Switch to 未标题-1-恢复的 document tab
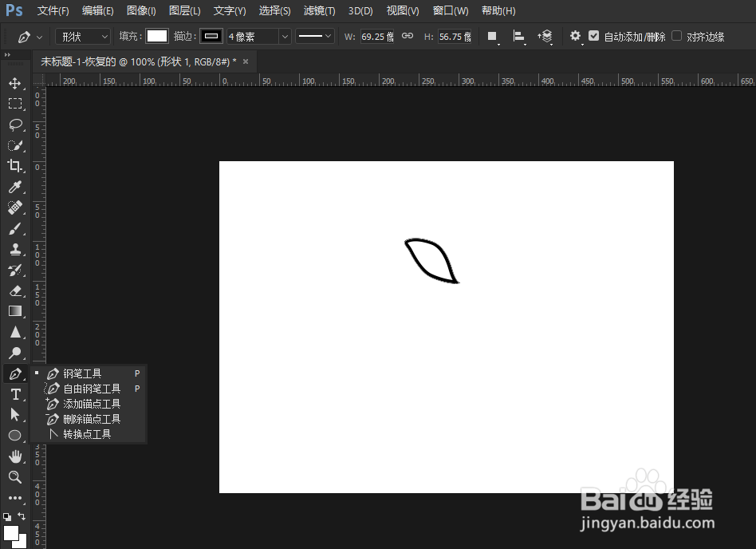Viewport: 756px width, 549px height. click(139, 61)
